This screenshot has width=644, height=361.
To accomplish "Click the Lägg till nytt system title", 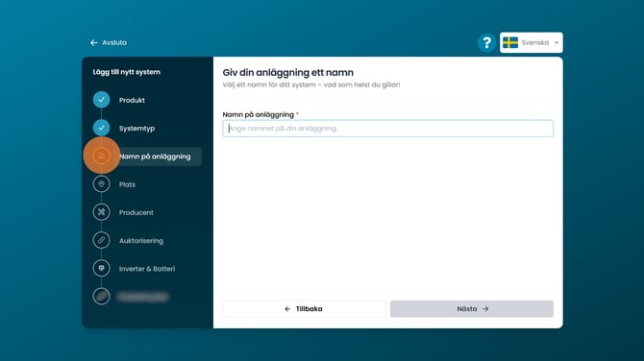I will pyautogui.click(x=127, y=72).
